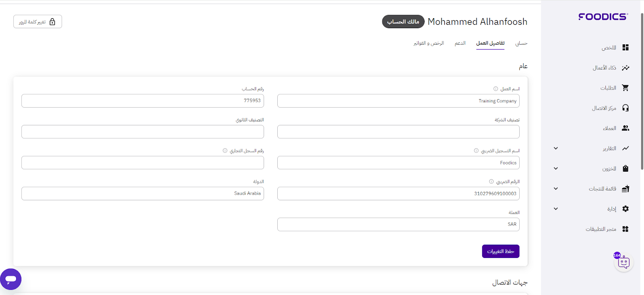This screenshot has width=644, height=295.
Task: Expand the reports menu chevron
Action: click(556, 148)
